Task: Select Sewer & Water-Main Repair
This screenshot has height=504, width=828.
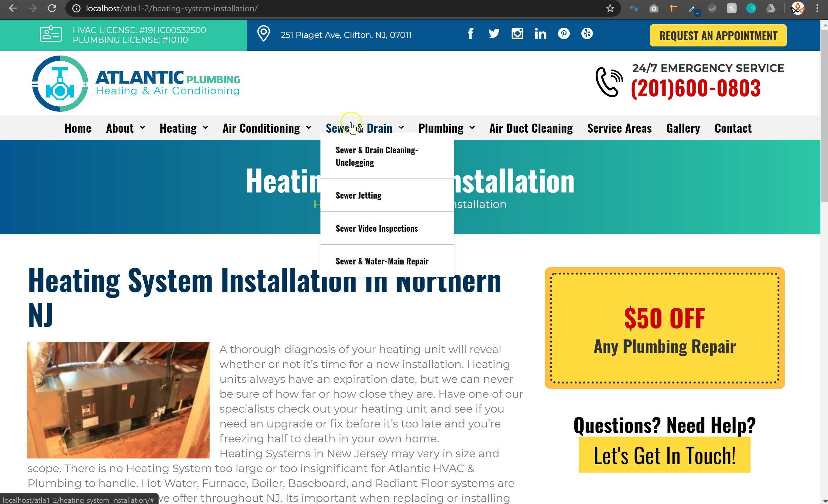Action: click(382, 261)
